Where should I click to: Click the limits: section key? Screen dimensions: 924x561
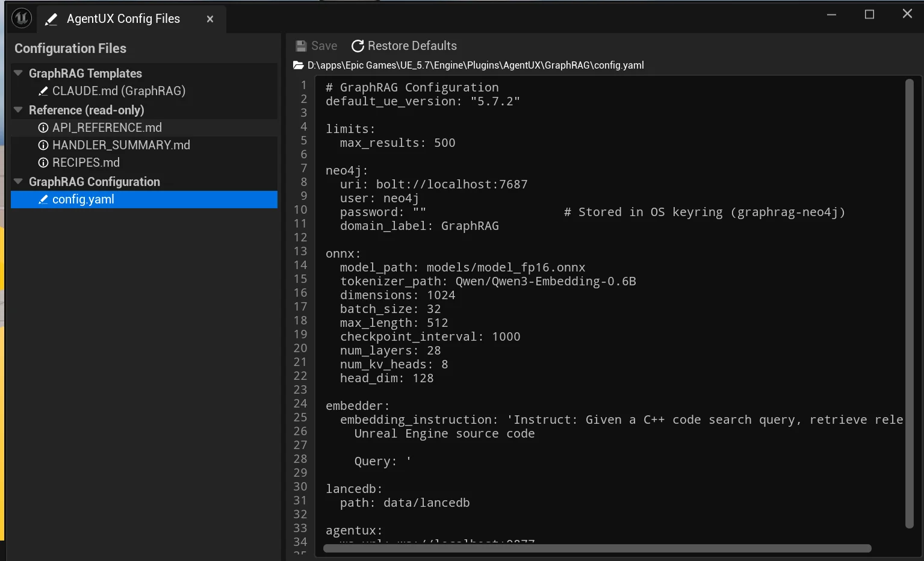pos(351,129)
